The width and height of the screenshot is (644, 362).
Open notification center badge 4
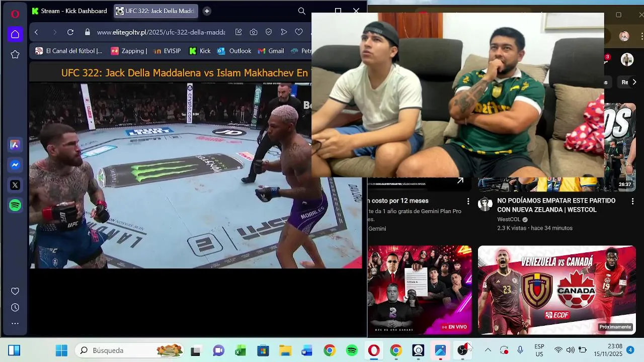(x=630, y=350)
